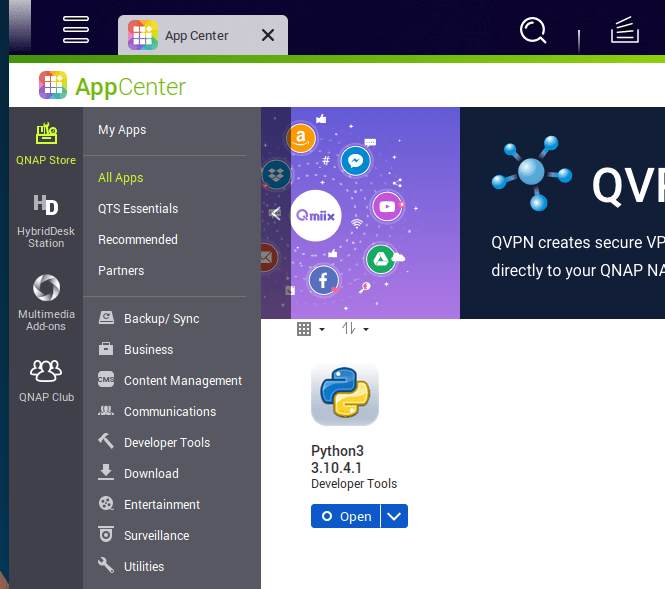Click the Backup/ Sync category icon
Viewport: 665px width, 589px height.
point(106,318)
